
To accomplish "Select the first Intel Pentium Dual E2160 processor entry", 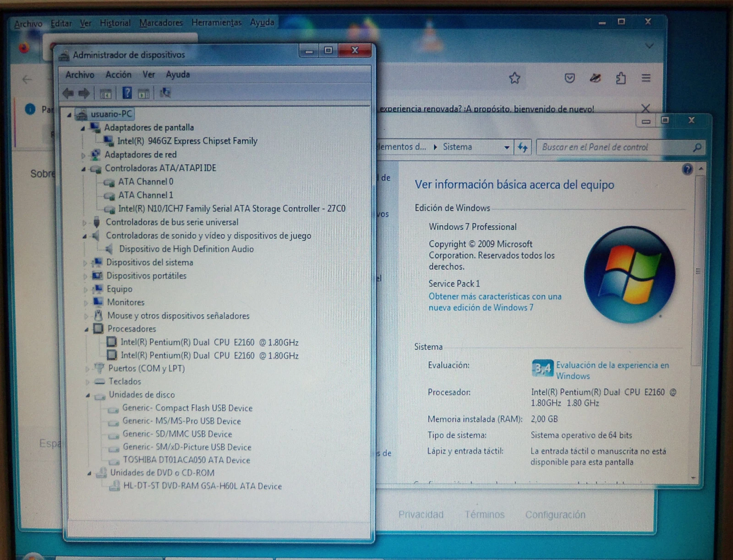I will [209, 343].
